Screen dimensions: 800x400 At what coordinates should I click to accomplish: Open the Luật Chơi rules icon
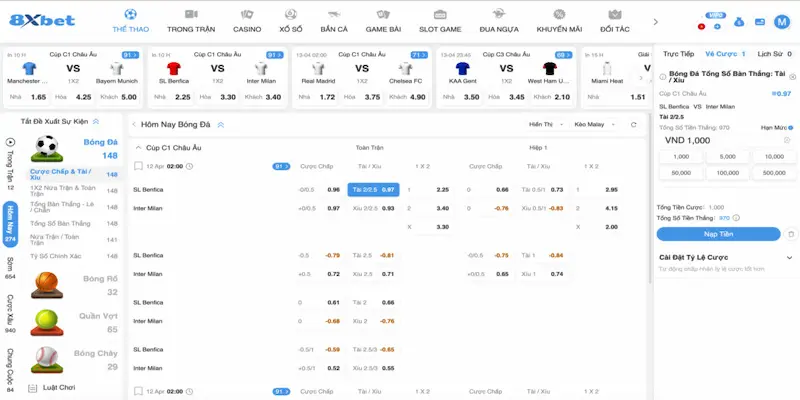[31, 387]
